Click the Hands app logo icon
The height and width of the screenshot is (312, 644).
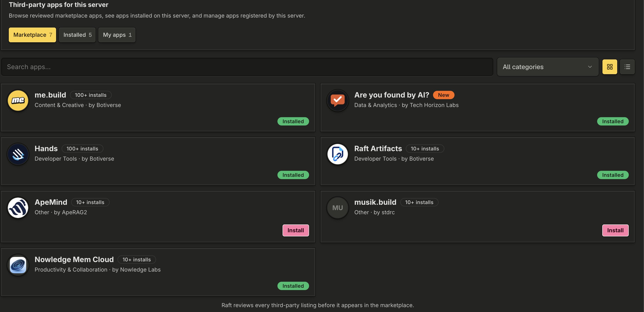[18, 154]
